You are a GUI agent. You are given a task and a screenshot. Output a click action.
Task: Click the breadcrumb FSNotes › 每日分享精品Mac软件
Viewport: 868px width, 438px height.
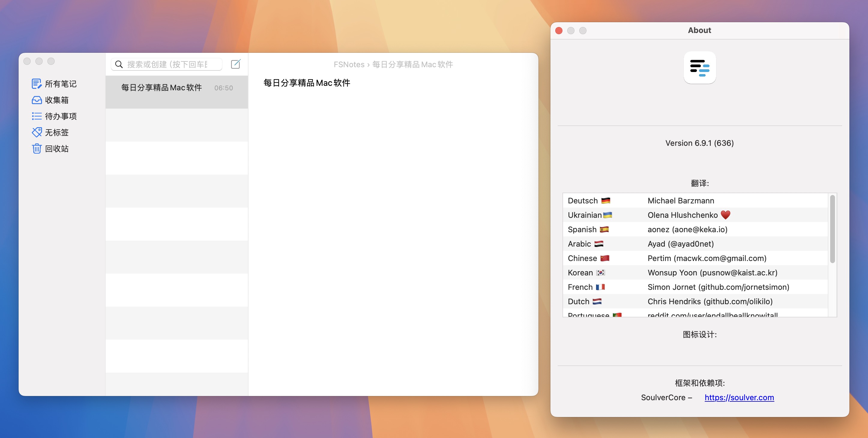tap(393, 64)
